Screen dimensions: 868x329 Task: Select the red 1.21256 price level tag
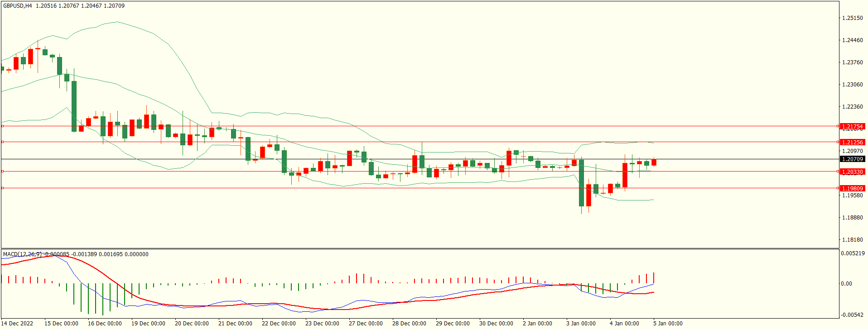[852, 142]
